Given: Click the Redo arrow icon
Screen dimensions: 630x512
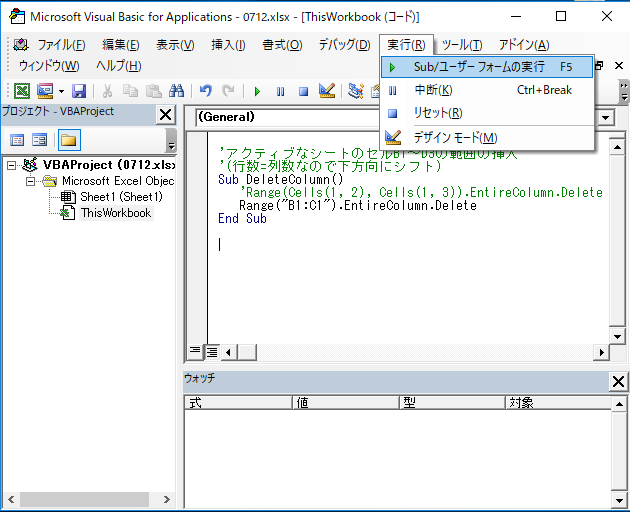Looking at the screenshot, I should click(x=228, y=91).
